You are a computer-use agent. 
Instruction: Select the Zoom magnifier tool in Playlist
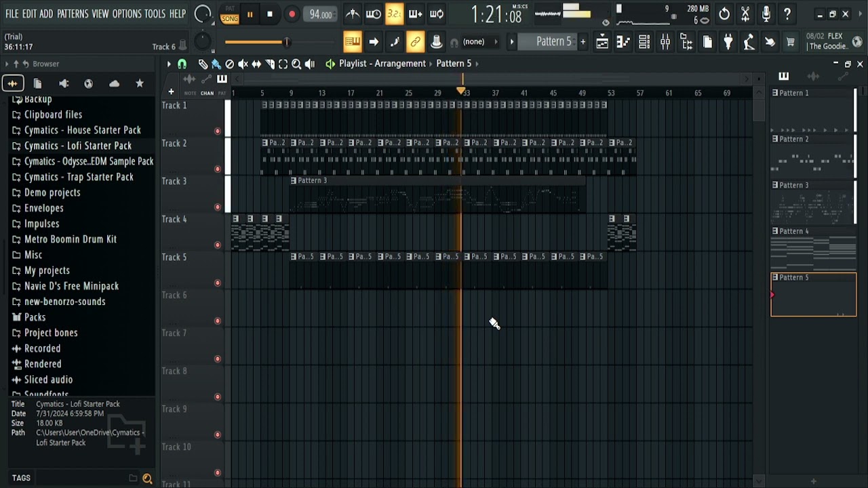[x=296, y=64]
